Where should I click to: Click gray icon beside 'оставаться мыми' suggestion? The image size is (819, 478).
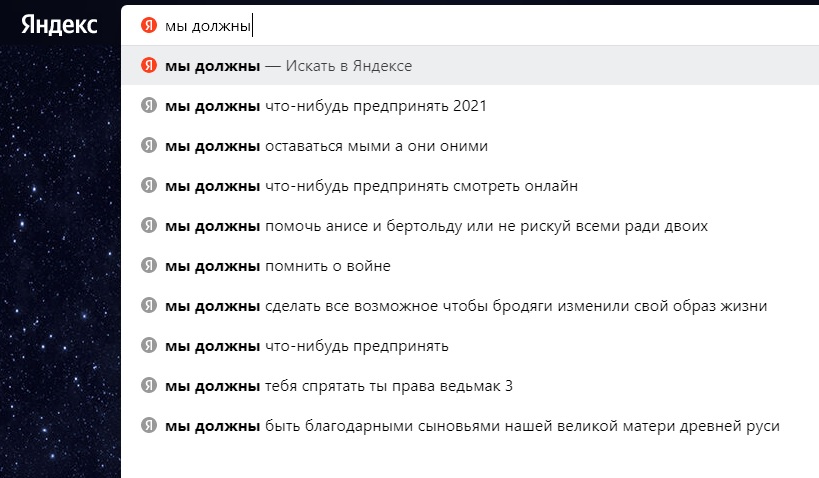pos(149,146)
